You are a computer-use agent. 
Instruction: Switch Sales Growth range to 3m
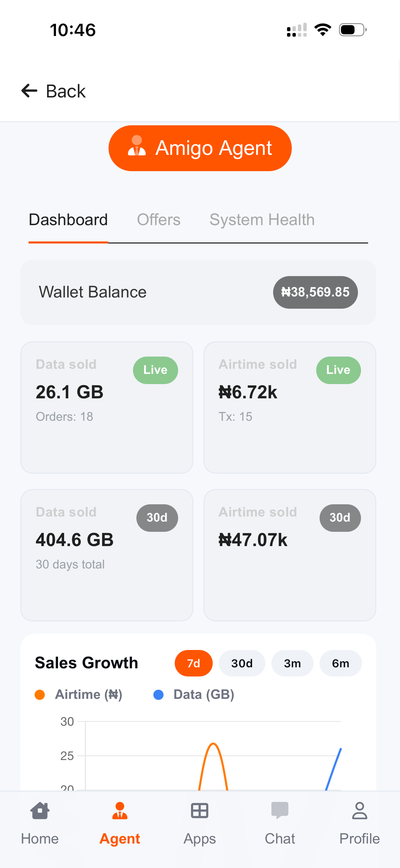point(292,663)
